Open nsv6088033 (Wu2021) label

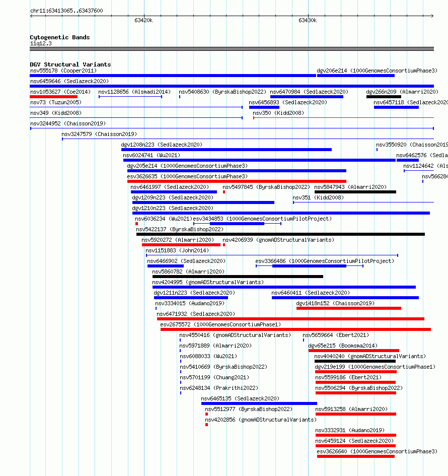pyautogui.click(x=208, y=357)
